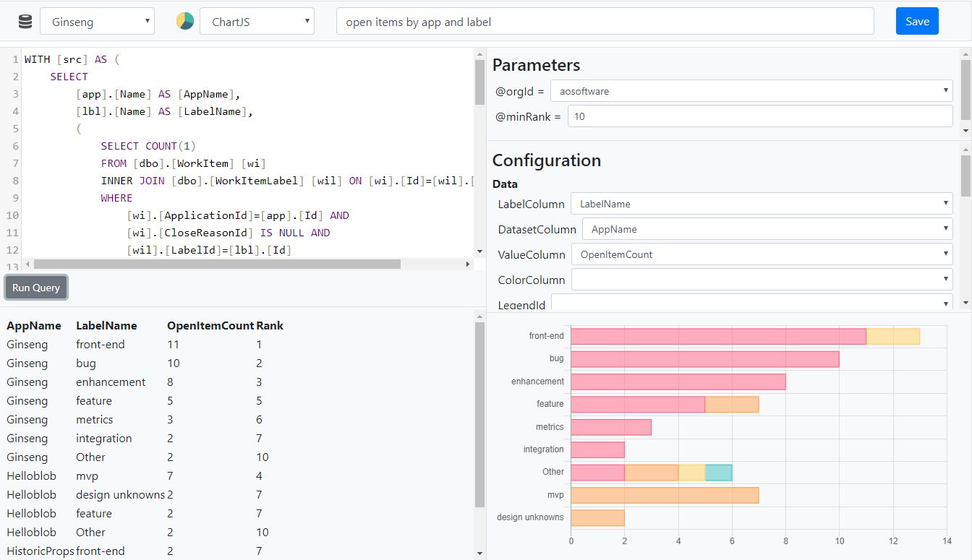Click the query name text field
Image resolution: width=972 pixels, height=560 pixels.
605,22
